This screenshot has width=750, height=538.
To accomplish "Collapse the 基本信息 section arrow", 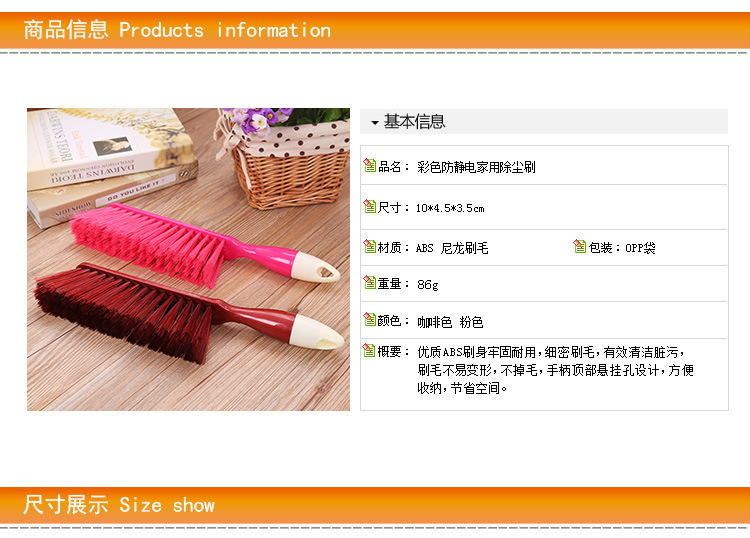I will coord(375,123).
